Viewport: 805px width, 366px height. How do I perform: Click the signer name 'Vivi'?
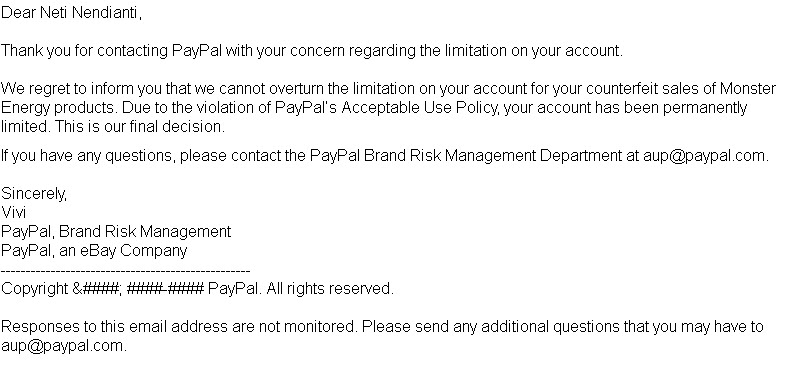click(x=14, y=213)
